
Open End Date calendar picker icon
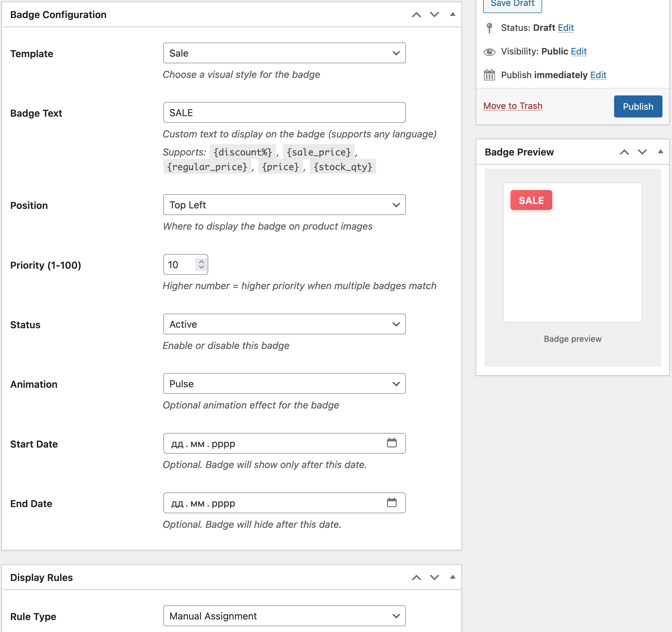pos(392,503)
